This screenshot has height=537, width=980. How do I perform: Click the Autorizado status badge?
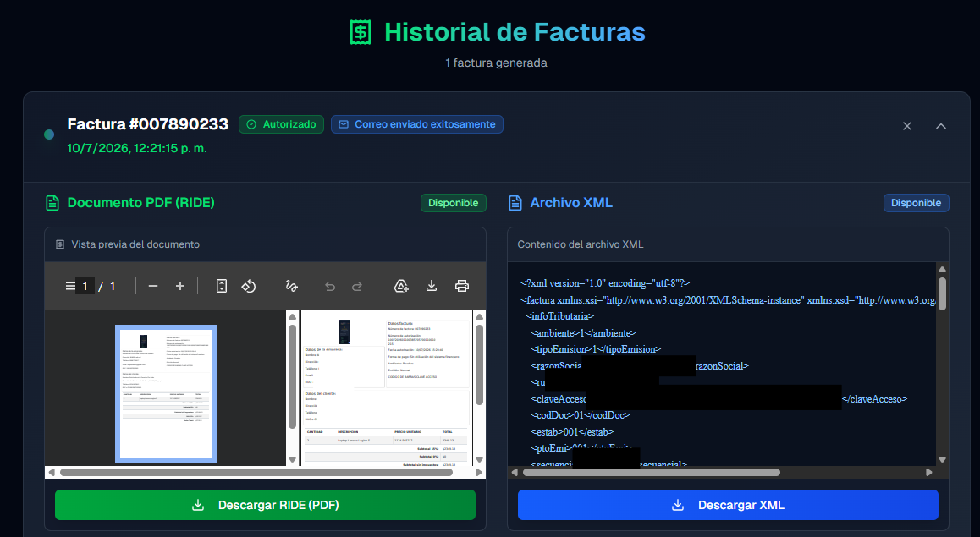281,124
